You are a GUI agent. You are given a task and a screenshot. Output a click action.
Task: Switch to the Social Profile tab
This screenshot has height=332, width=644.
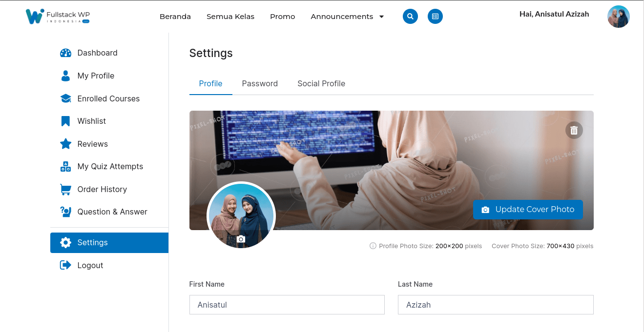(321, 83)
